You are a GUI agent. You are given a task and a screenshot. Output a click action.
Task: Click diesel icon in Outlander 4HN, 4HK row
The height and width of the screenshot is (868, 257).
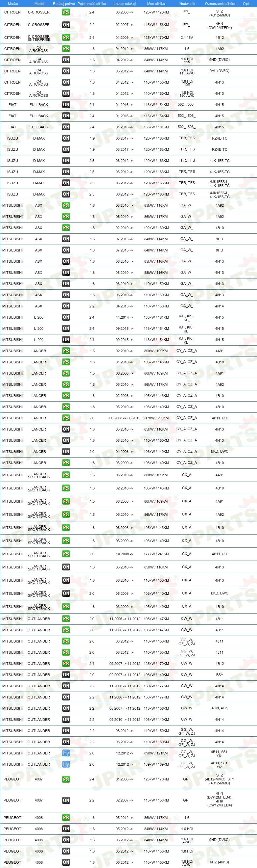(x=66, y=708)
